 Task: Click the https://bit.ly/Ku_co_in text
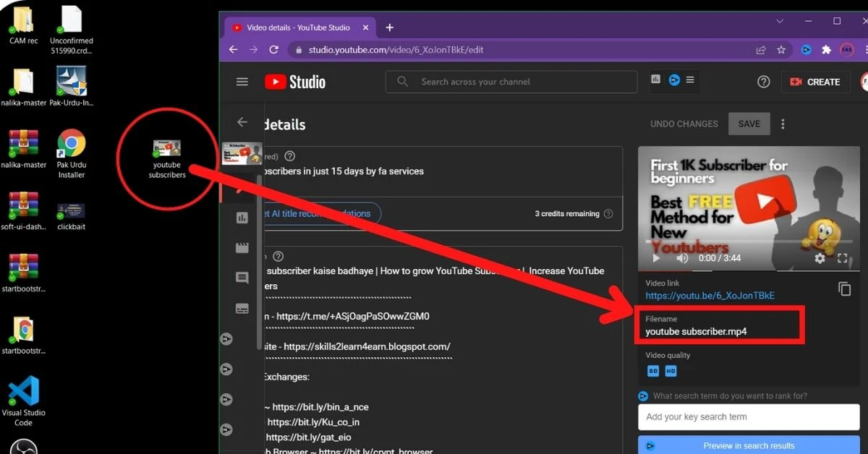pos(313,422)
